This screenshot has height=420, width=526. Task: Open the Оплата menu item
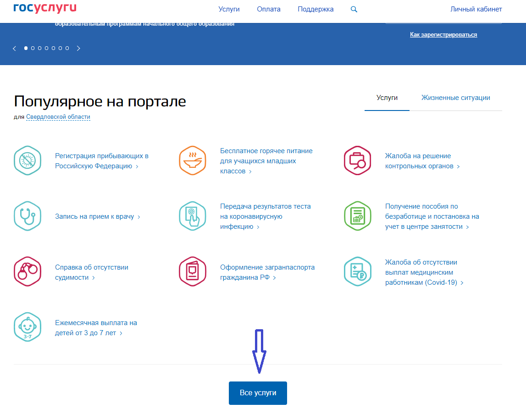269,9
